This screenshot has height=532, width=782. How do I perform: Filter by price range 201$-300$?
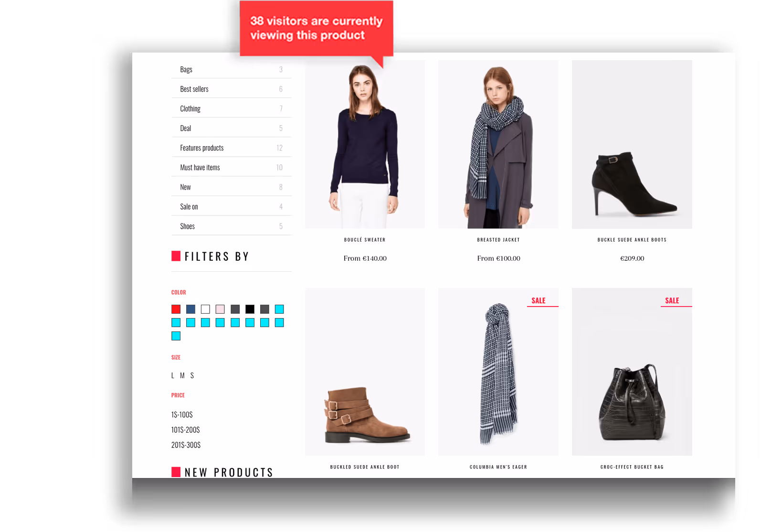(186, 445)
